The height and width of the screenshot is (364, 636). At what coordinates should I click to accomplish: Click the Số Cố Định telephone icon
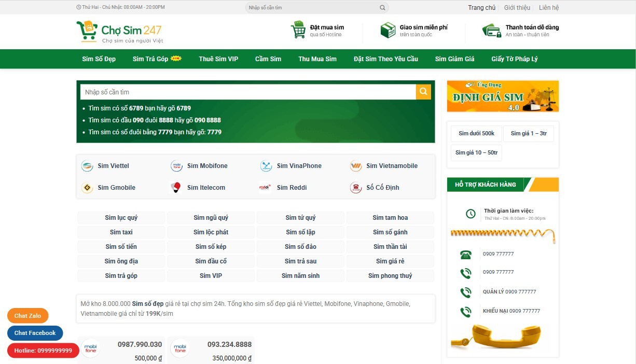click(355, 188)
